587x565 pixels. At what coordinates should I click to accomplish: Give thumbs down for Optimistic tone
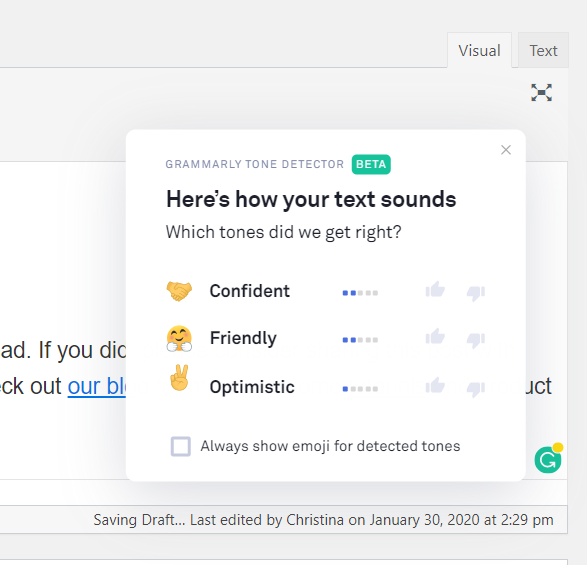coord(476,389)
